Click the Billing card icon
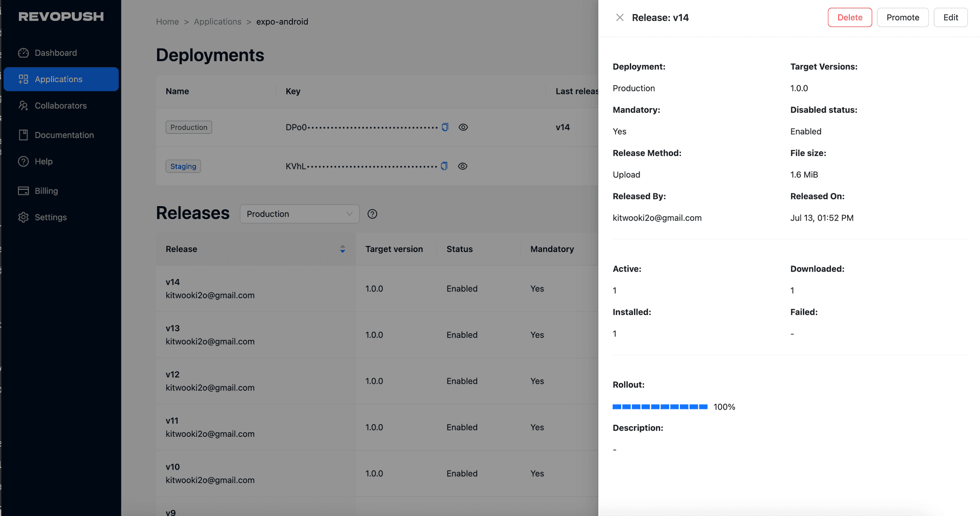The image size is (980, 516). (23, 191)
